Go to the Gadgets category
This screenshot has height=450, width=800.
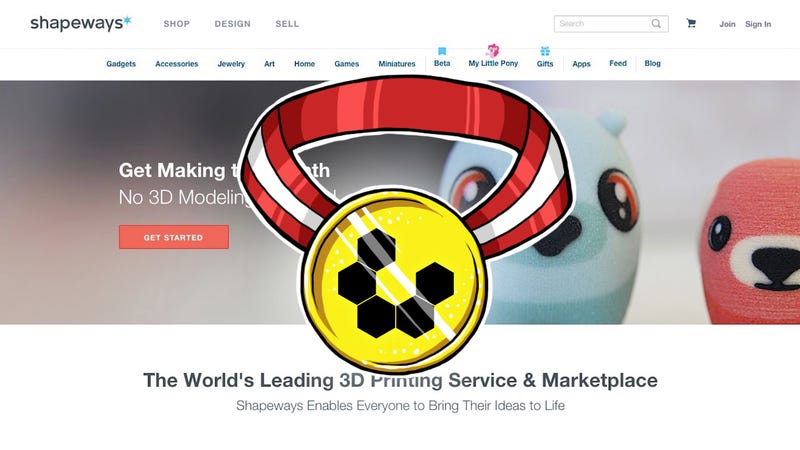pyautogui.click(x=121, y=64)
